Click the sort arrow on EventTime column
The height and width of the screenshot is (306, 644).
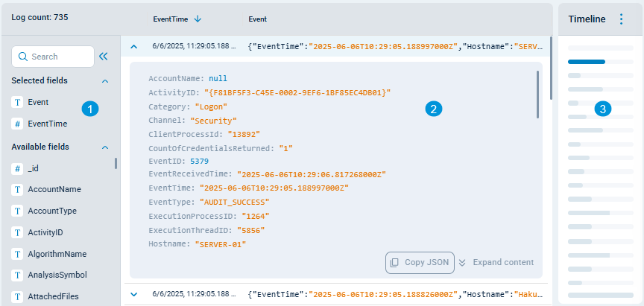coord(198,19)
